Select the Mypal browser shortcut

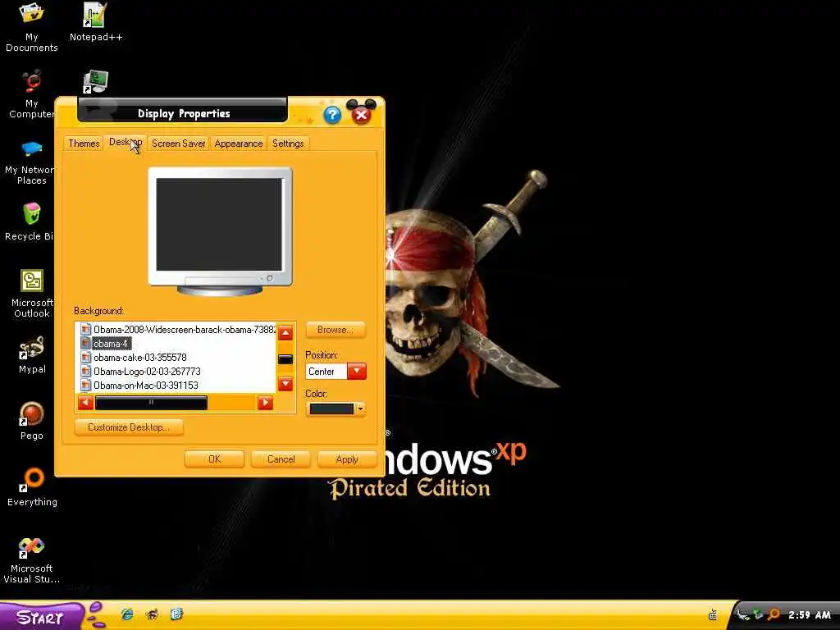click(x=32, y=354)
